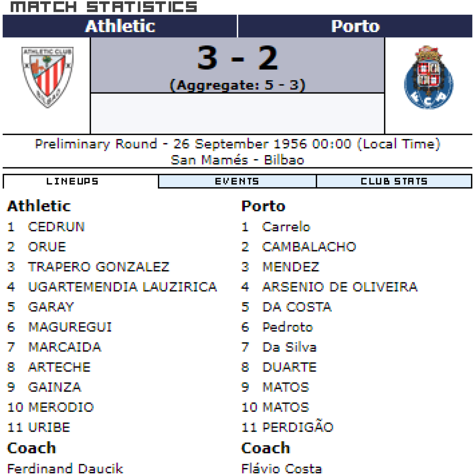Switch to the Events tab
Image resolution: width=475 pixels, height=476 pixels.
point(237,181)
